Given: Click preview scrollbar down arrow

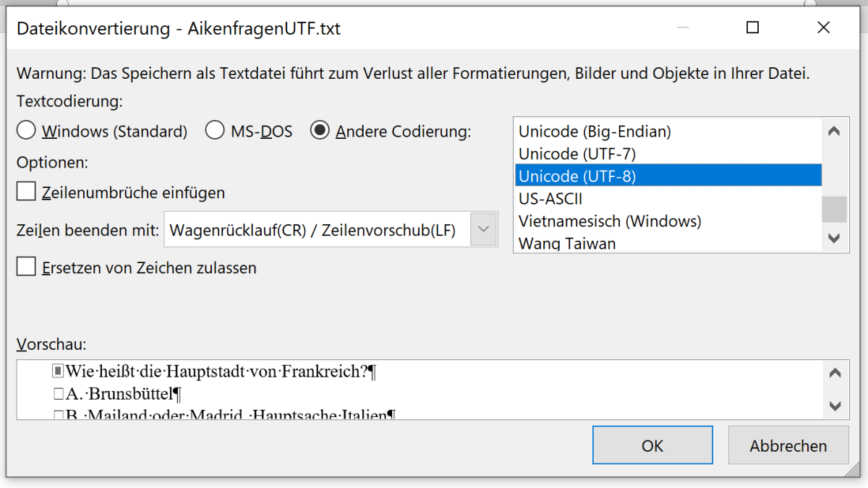Looking at the screenshot, I should [x=834, y=406].
